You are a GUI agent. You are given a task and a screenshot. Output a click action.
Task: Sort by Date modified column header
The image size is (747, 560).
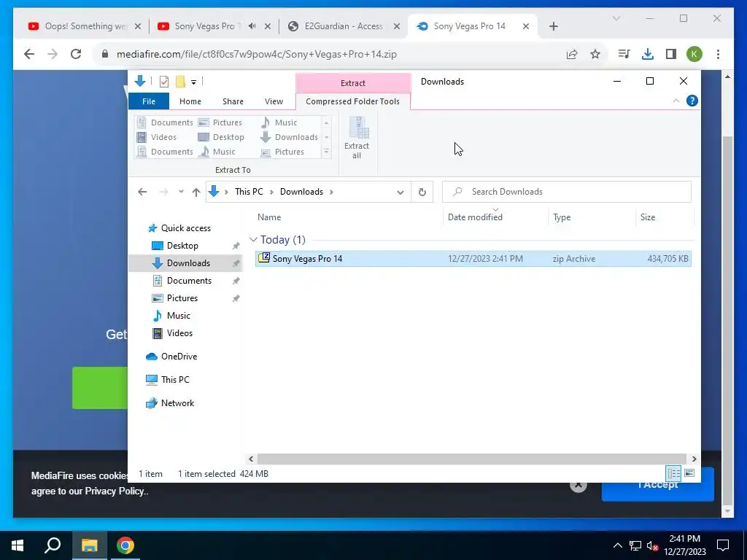coord(475,217)
